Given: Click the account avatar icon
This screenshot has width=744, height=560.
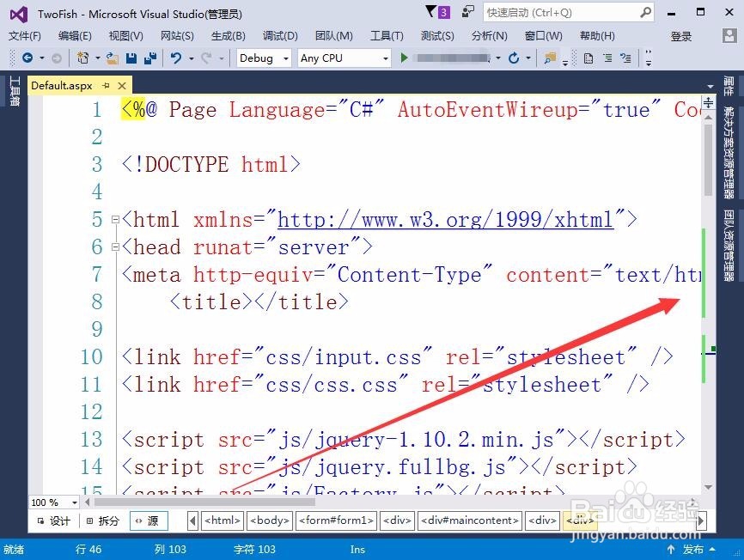Looking at the screenshot, I should coord(729,35).
